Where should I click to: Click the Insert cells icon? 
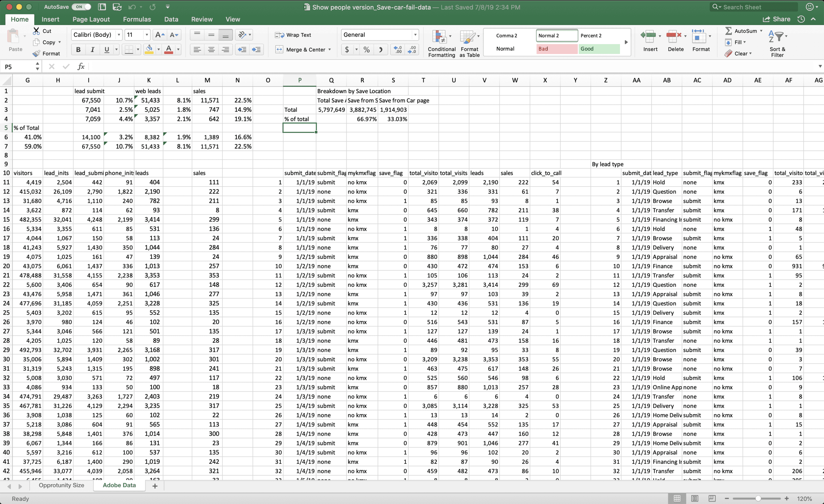648,36
